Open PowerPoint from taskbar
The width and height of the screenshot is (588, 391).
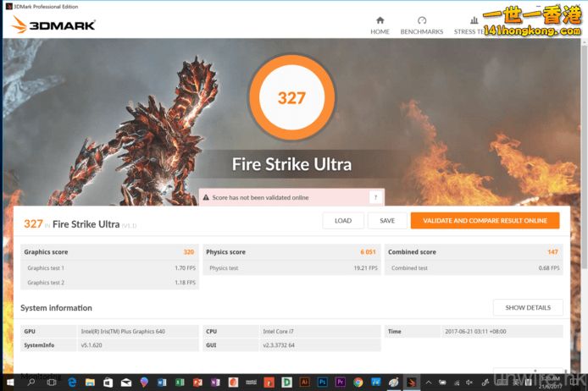[197, 383]
